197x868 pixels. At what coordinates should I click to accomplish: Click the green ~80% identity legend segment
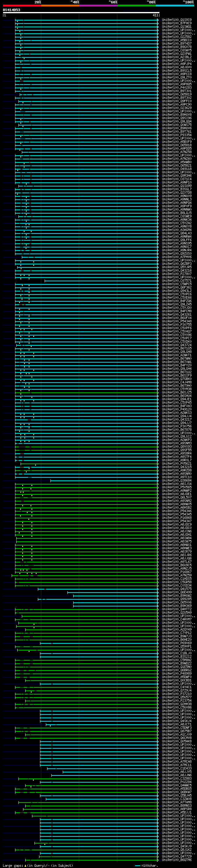137,6
